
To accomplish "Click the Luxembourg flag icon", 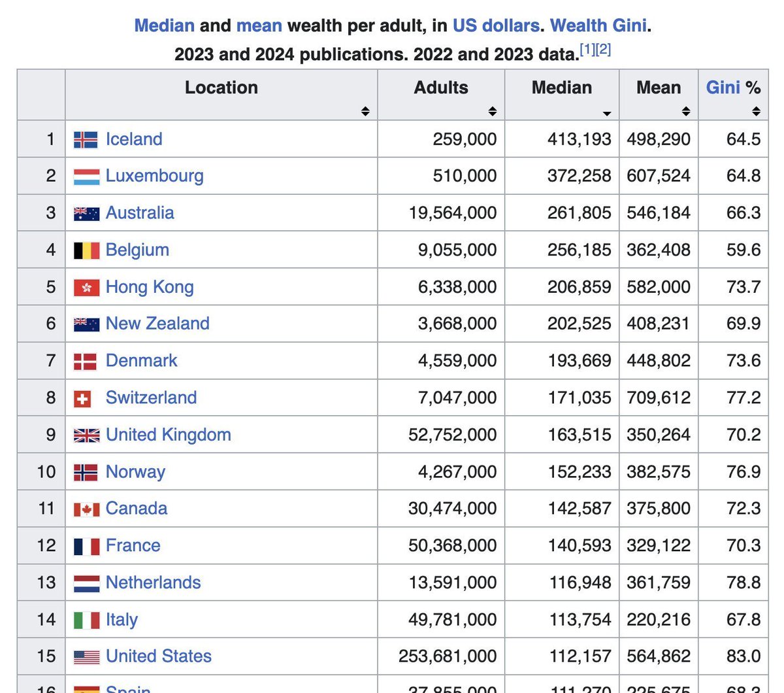I will click(86, 177).
